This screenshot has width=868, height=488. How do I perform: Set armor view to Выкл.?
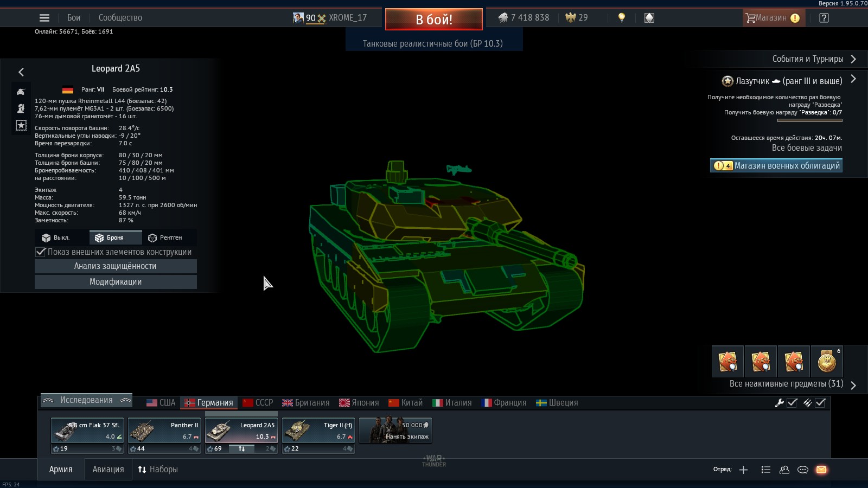pos(62,237)
